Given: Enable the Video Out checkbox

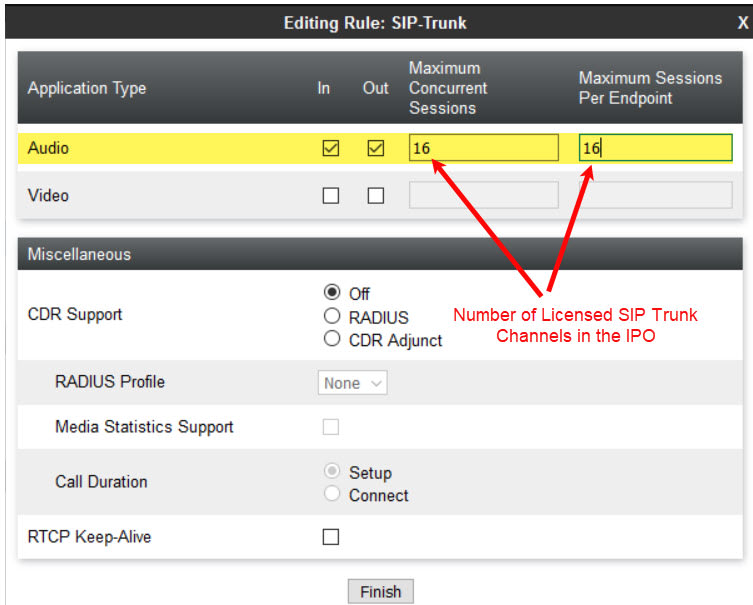Looking at the screenshot, I should tap(376, 195).
